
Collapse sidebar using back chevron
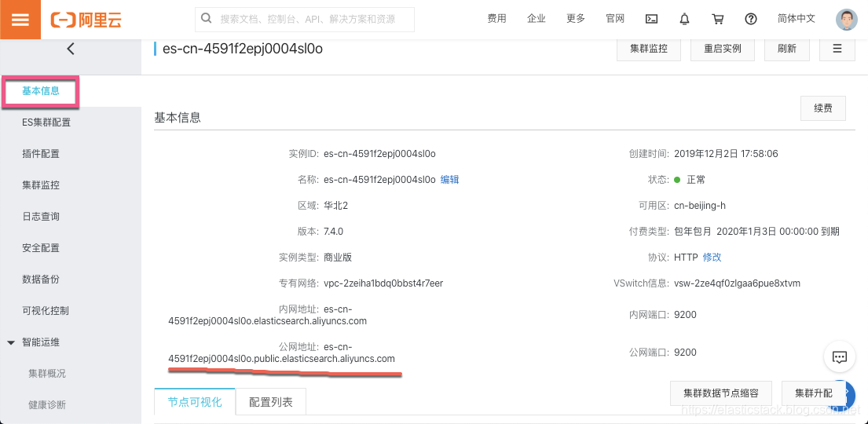(x=70, y=49)
